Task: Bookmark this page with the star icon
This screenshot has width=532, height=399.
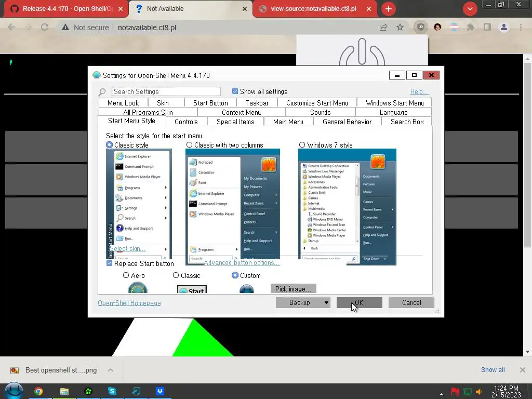Action: pyautogui.click(x=400, y=27)
